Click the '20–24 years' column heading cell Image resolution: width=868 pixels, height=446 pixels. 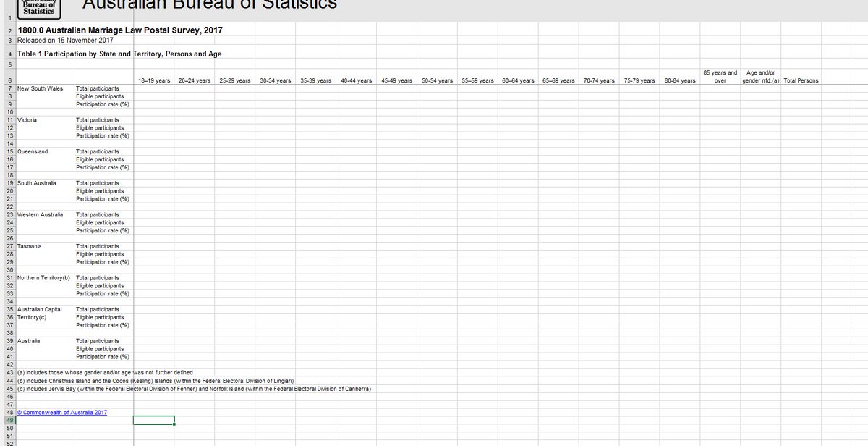click(195, 80)
